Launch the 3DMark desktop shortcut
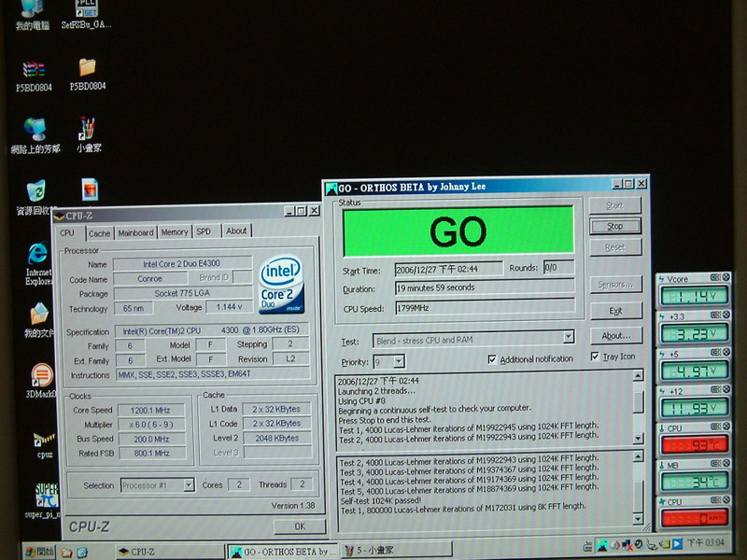747x560 pixels. coord(41,380)
